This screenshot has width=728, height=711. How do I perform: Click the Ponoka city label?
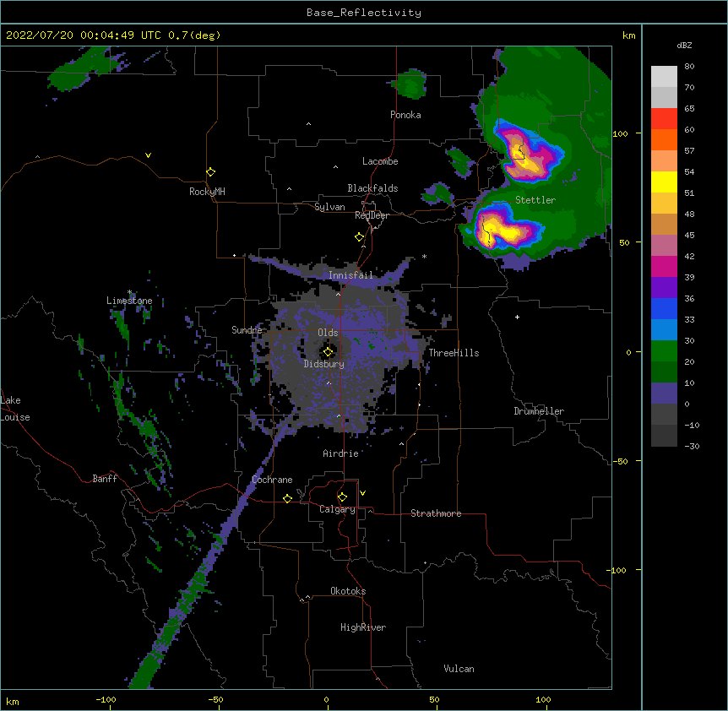[405, 115]
